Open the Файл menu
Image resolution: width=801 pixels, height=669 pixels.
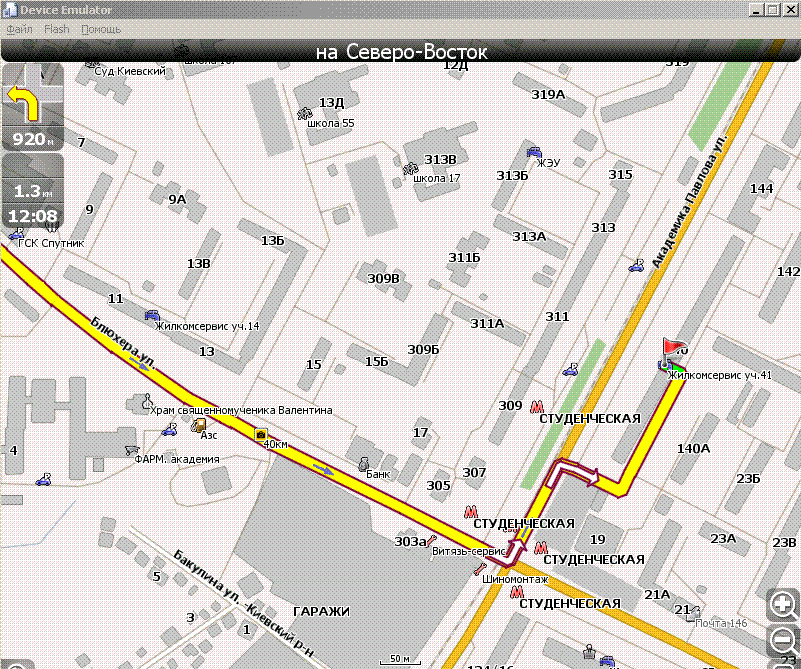tap(19, 29)
